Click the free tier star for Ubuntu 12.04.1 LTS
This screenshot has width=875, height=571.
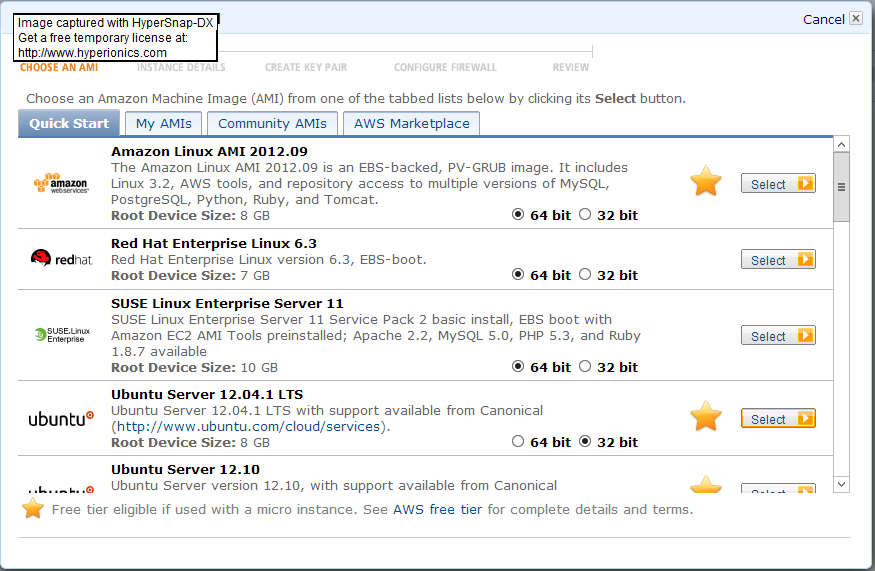706,416
